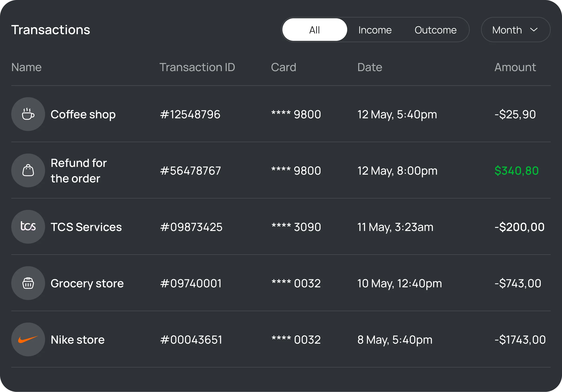
Task: Click the Coffee shop cup icon
Action: (28, 114)
